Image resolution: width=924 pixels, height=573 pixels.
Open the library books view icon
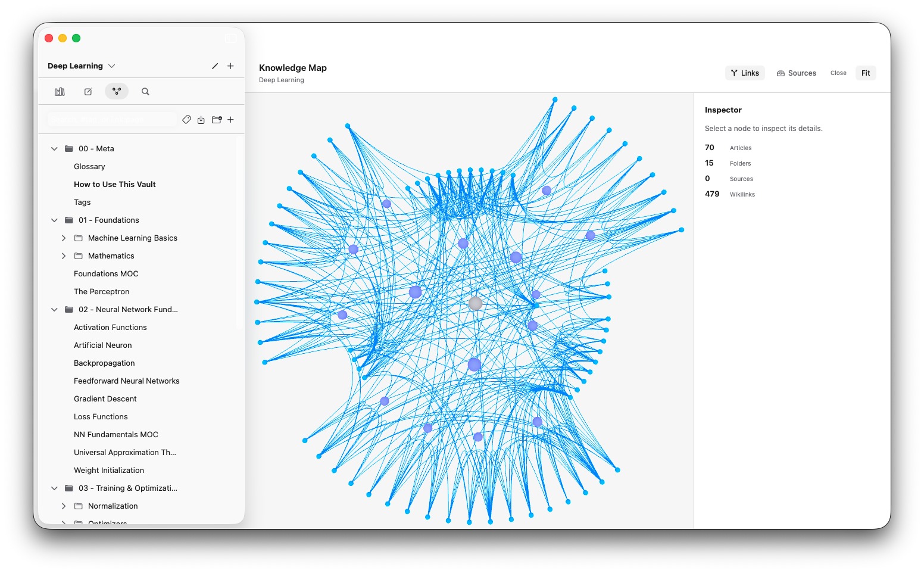(60, 92)
